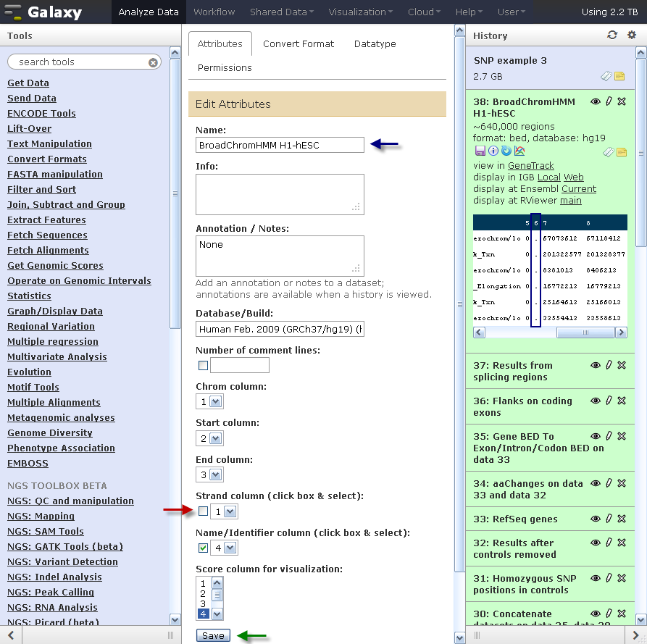This screenshot has width=647, height=644.
Task: Focus the dataset Name input field
Action: [280, 145]
